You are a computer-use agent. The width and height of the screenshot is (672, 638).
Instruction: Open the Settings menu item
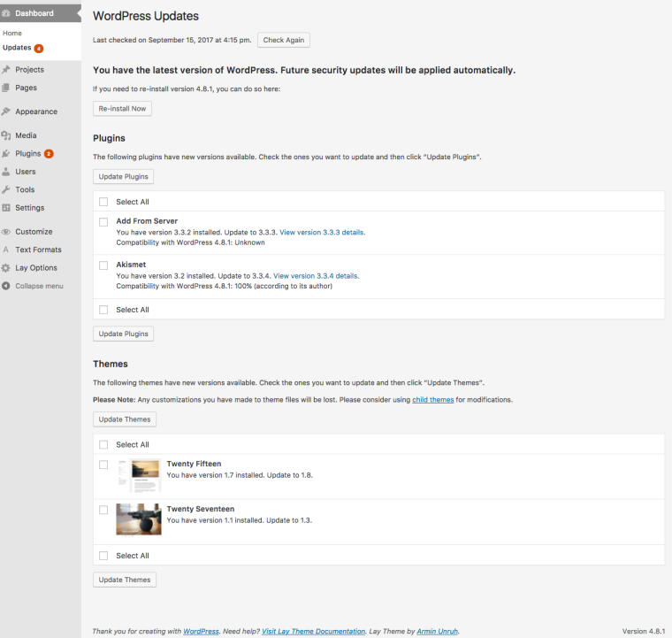point(29,208)
